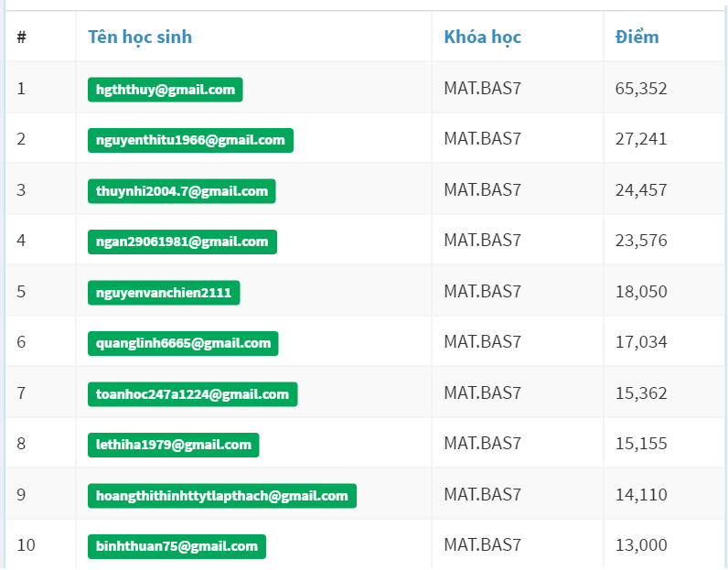Screen dimensions: 728x570
Task: Click score value 23,576
Action: tap(641, 241)
